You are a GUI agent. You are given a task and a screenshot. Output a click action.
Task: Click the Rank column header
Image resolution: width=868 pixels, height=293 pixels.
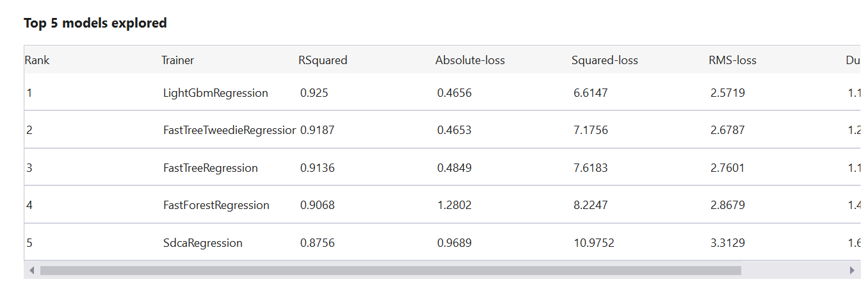click(x=37, y=60)
